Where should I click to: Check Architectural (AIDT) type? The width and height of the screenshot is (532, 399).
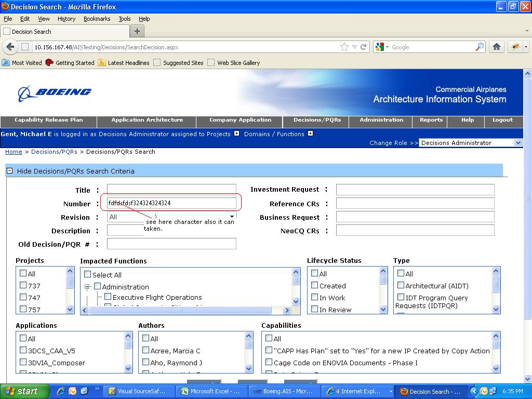point(401,285)
